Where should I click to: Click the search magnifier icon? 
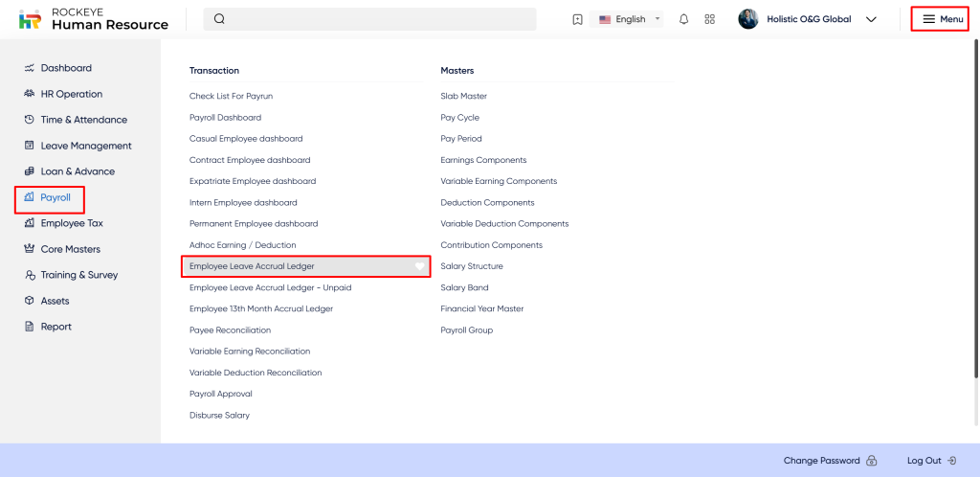219,19
